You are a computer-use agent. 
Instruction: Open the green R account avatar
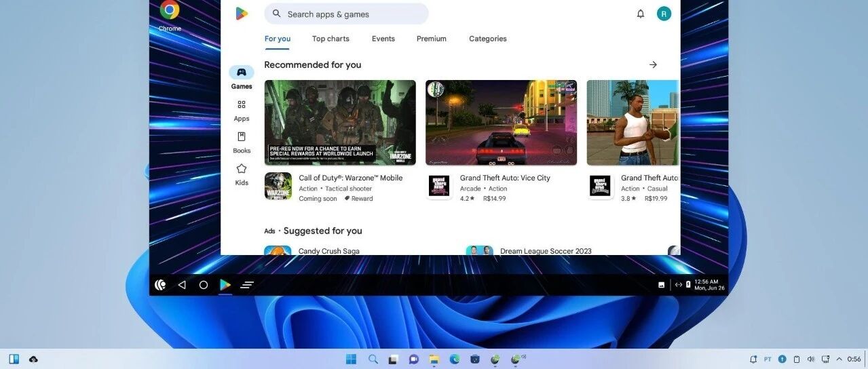[664, 14]
